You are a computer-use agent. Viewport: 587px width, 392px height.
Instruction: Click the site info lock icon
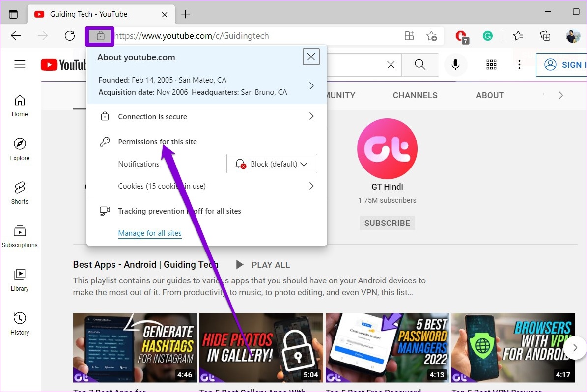(100, 36)
